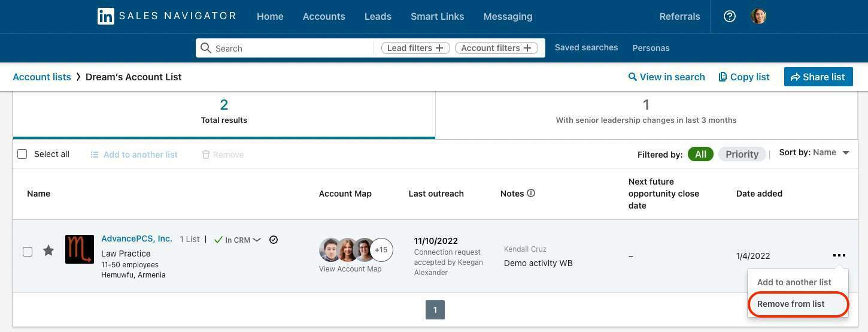
Task: Click page 1 in pagination
Action: click(x=435, y=310)
